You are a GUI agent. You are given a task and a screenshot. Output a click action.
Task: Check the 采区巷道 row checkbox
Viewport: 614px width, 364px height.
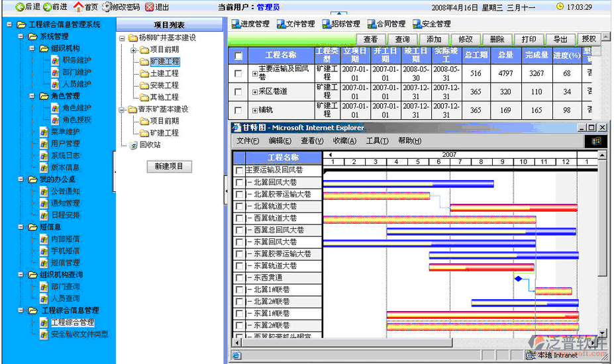(x=238, y=92)
